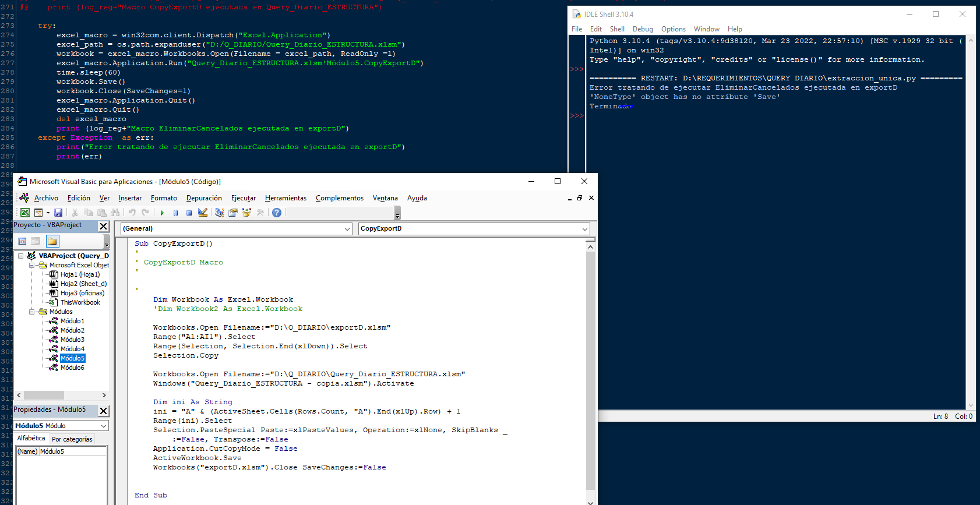Screen dimensions: 980x505
Task: Toggle Design Mode ruler icon
Action: coord(203,213)
